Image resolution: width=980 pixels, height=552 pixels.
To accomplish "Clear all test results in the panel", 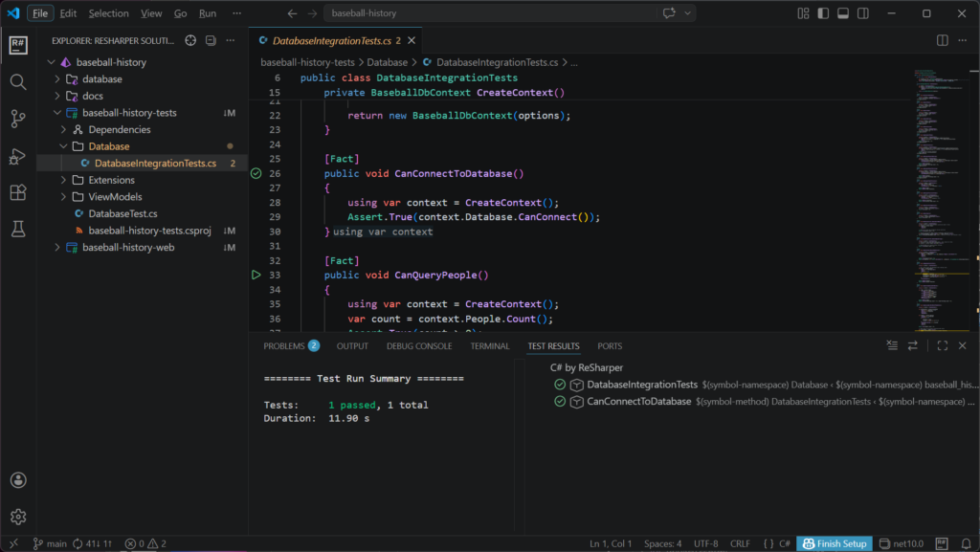I will point(892,346).
